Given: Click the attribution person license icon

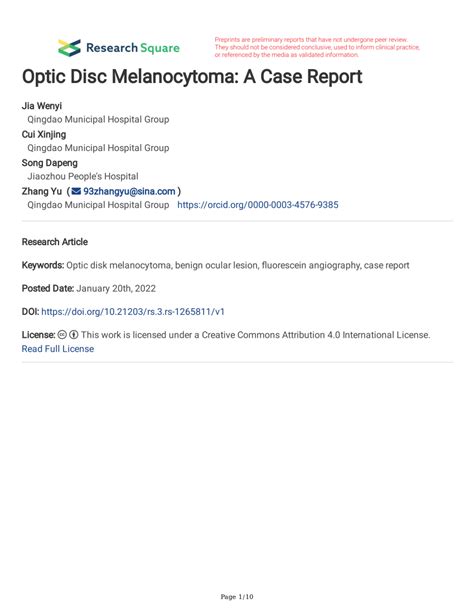Looking at the screenshot, I should (x=74, y=335).
